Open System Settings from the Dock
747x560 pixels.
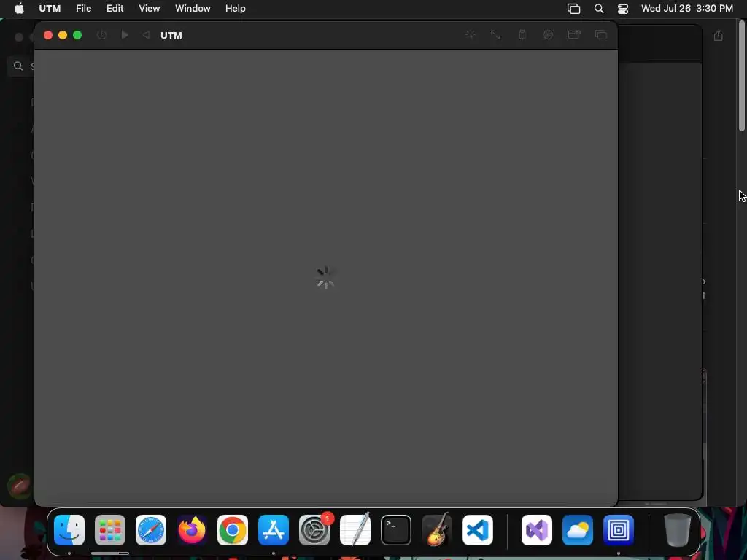[314, 530]
